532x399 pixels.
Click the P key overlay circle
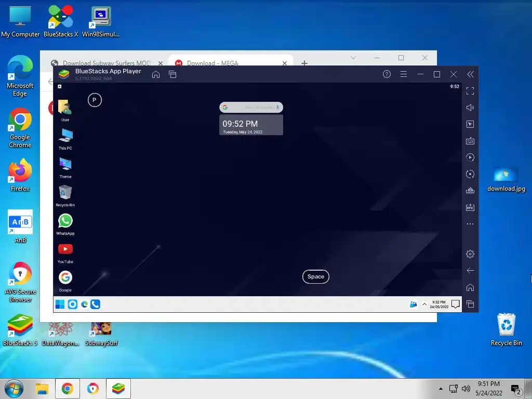point(95,100)
